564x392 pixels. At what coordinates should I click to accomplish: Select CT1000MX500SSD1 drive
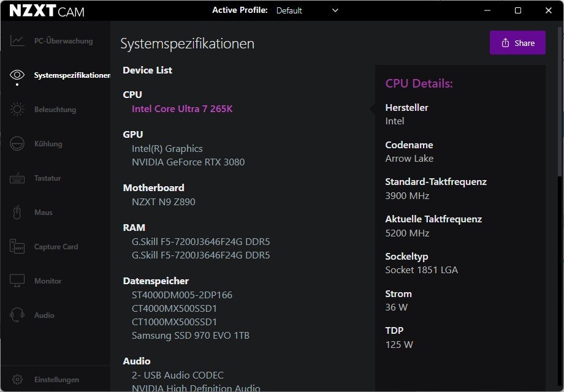tap(175, 322)
